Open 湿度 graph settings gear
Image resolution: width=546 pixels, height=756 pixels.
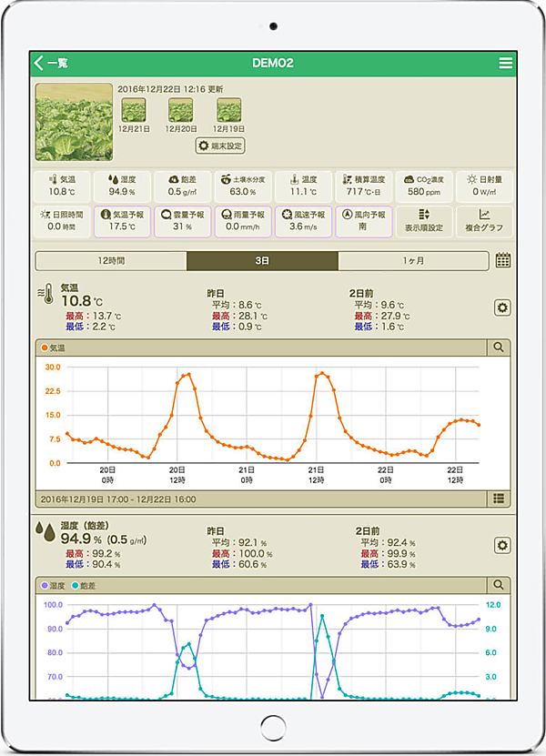pos(501,545)
